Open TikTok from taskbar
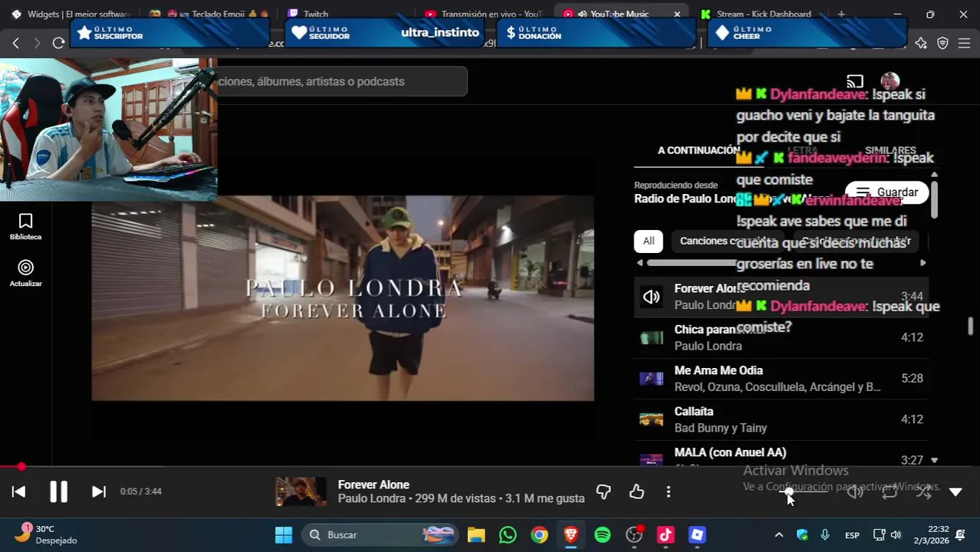The height and width of the screenshot is (552, 980). [666, 534]
